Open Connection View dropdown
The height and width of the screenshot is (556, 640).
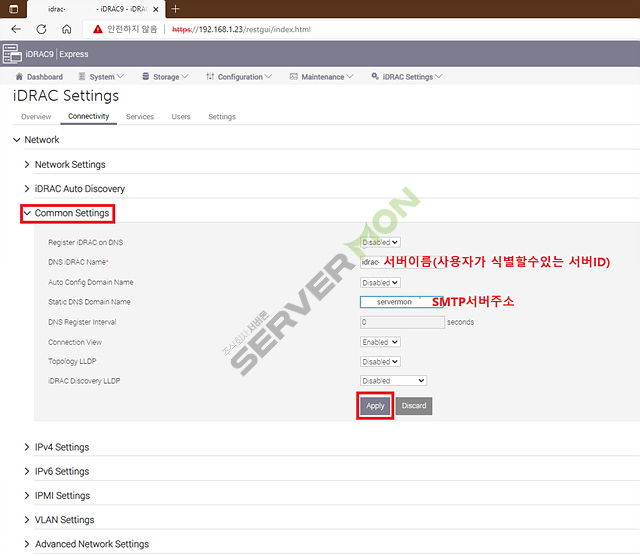click(380, 342)
